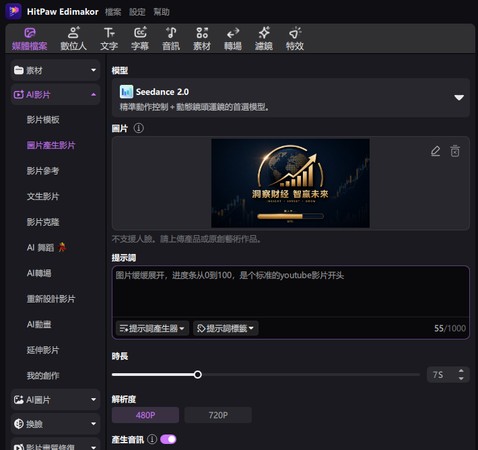Click the 55/1000 character counter
The image size is (478, 450).
[450, 328]
